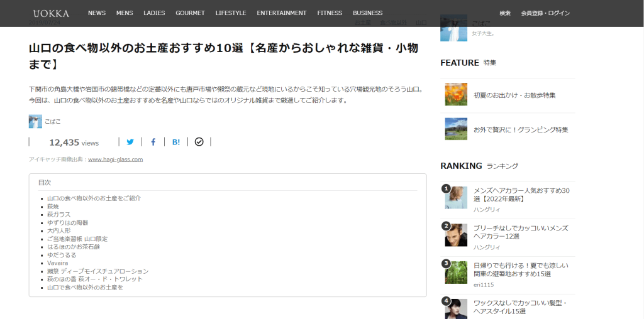Open ranking 1 メンズヘアカラー人気おすすめ30選 article

click(x=521, y=195)
